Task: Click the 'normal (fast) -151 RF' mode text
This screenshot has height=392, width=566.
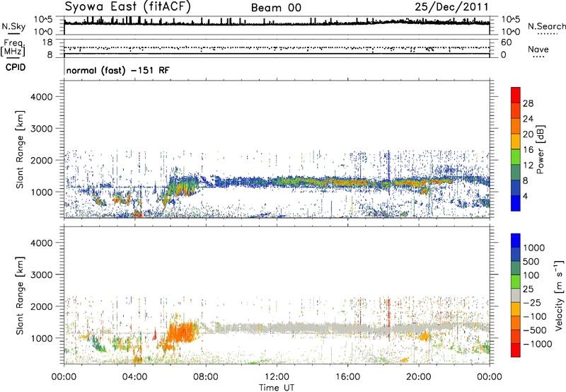Action: click(117, 70)
